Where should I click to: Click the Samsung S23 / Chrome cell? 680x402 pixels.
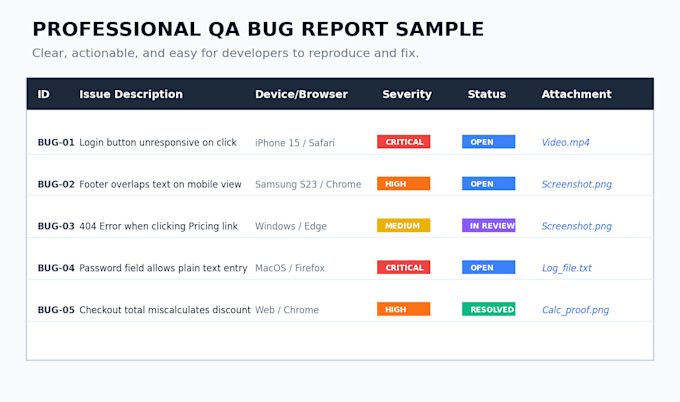point(308,184)
